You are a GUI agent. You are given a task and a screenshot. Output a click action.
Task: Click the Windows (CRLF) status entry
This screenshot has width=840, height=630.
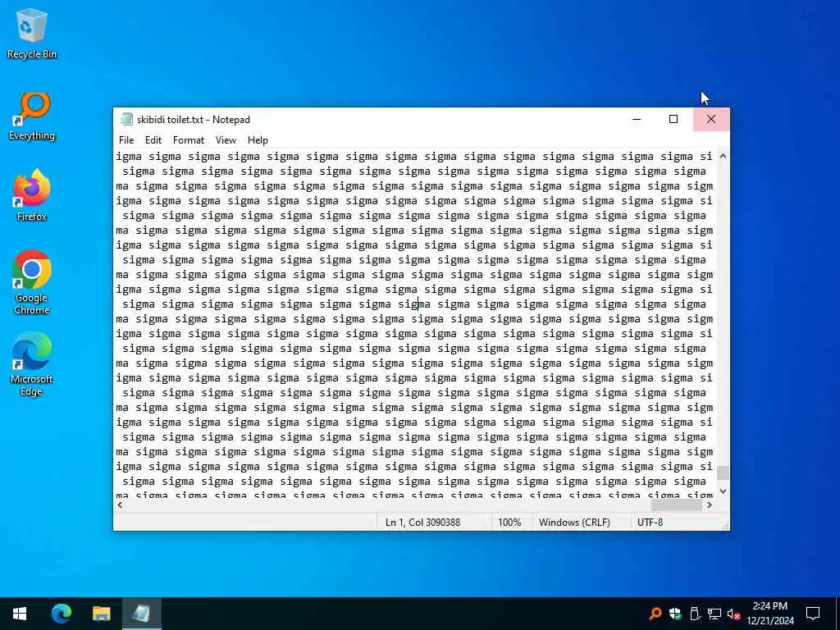[x=574, y=523]
